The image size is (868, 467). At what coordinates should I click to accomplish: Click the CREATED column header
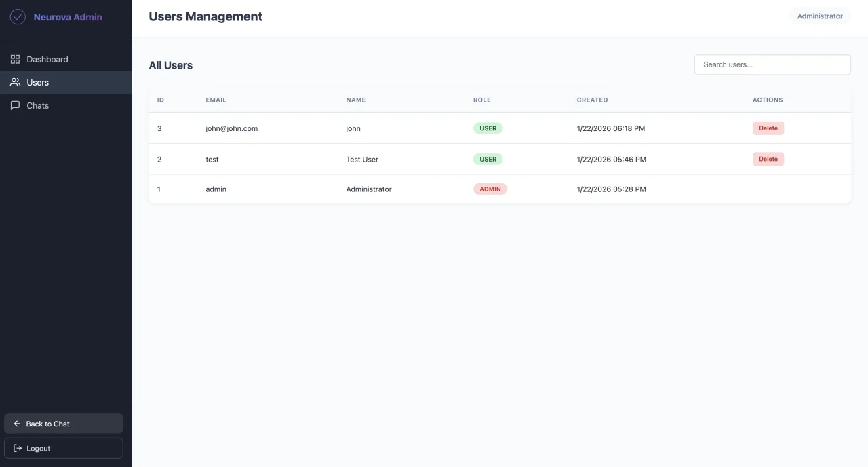coord(593,100)
